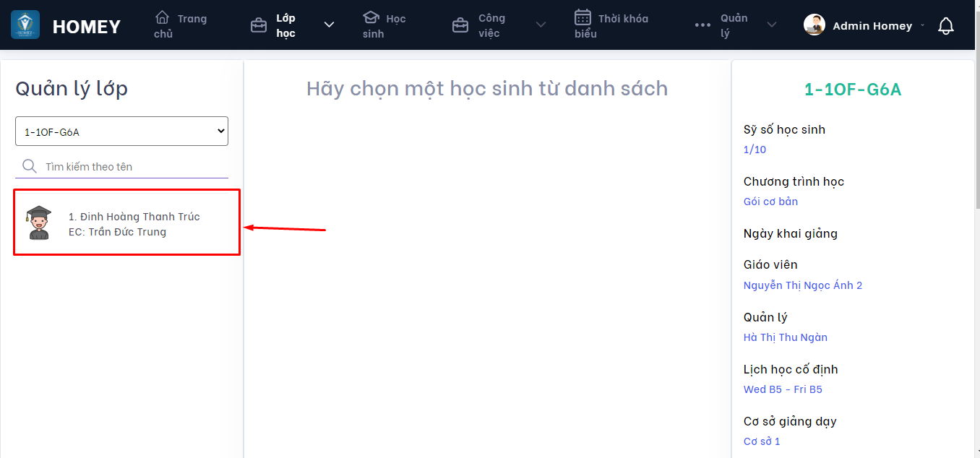Screen dimensions: 980x458
Task: Click the search magnifier icon
Action: coord(29,165)
